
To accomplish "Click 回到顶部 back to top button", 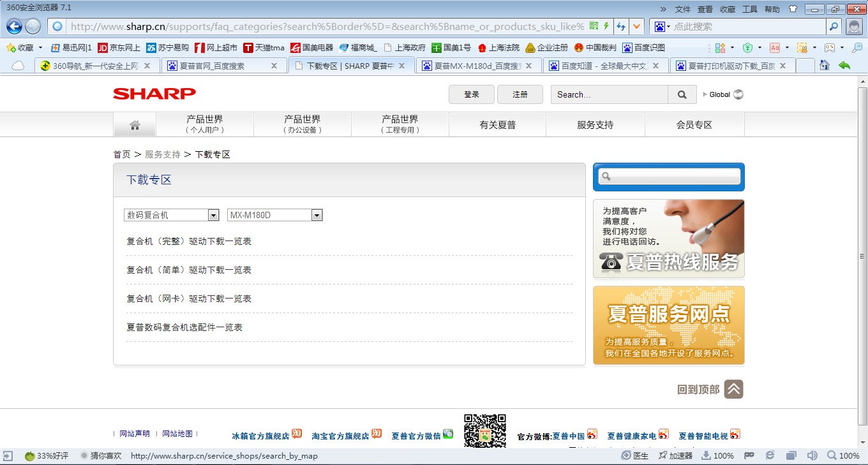I will 710,389.
